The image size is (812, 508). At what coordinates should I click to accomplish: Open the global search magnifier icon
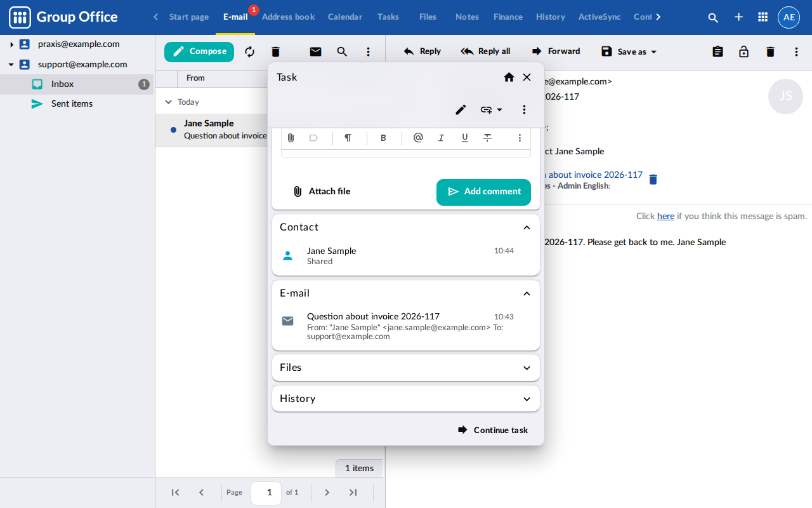coord(713,18)
